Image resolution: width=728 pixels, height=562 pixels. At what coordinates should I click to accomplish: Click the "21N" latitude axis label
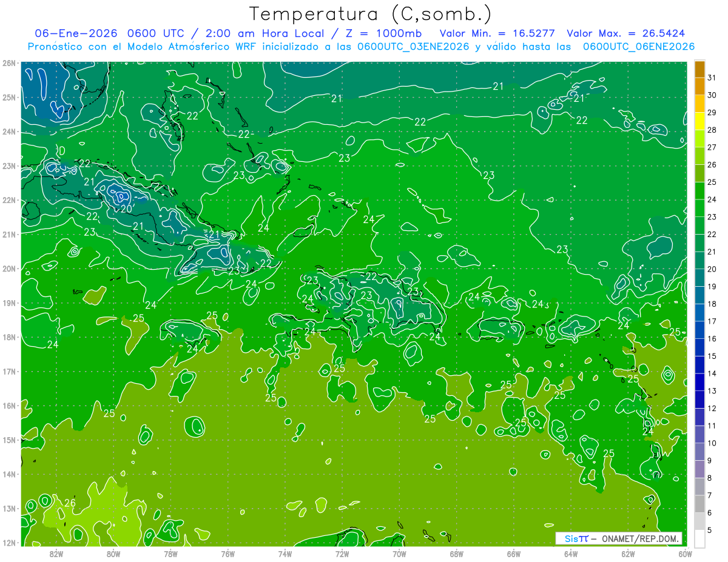[x=9, y=234]
